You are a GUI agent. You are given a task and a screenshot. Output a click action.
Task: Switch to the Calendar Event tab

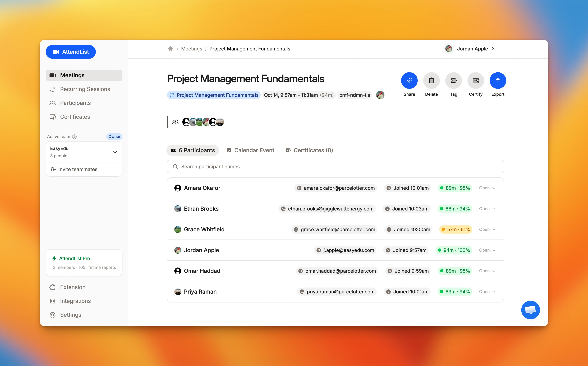click(x=250, y=150)
